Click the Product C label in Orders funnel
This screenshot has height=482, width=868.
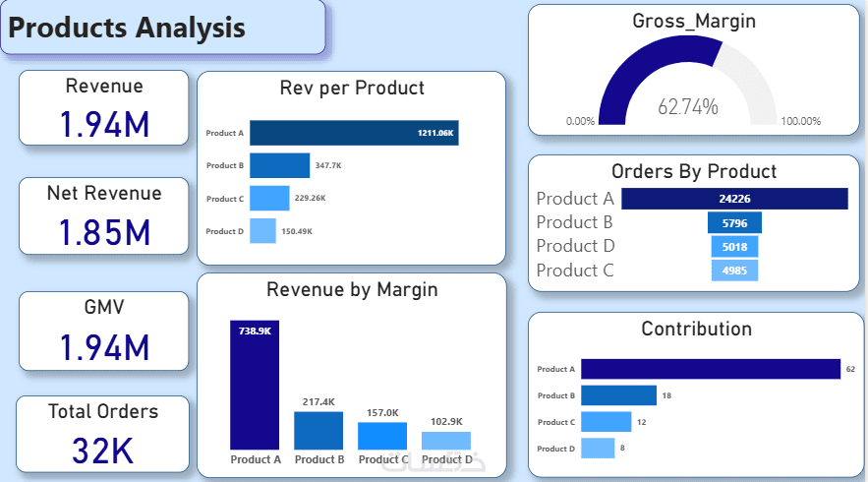click(575, 271)
